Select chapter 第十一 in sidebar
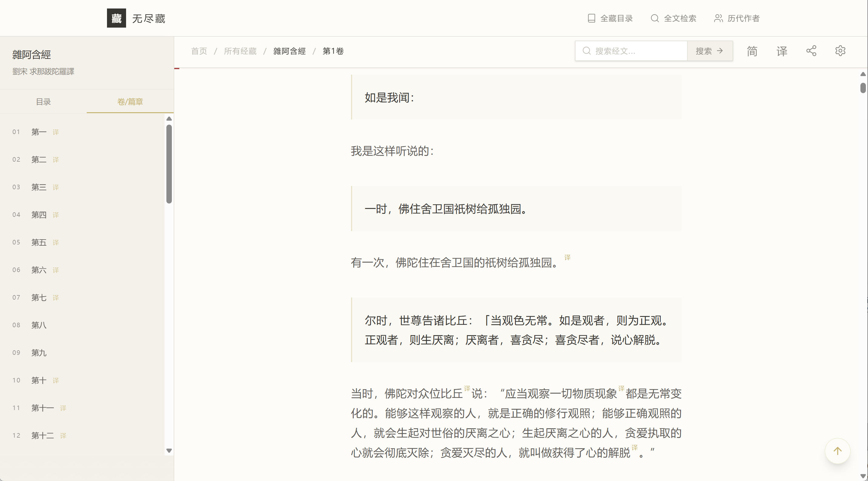 pyautogui.click(x=42, y=408)
